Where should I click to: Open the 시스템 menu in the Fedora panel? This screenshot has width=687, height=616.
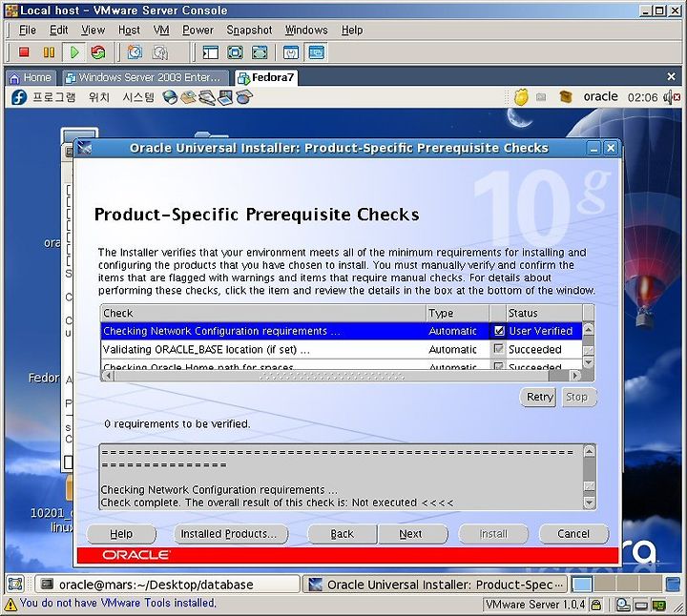(138, 96)
